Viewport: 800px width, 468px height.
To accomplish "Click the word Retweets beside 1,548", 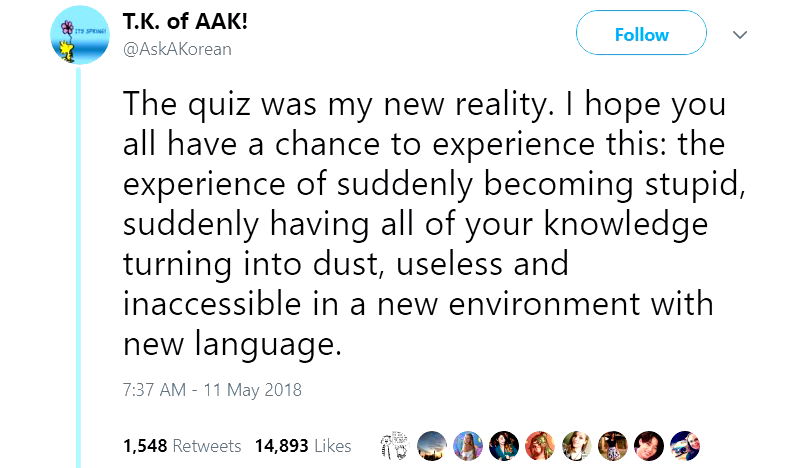I will (x=207, y=445).
